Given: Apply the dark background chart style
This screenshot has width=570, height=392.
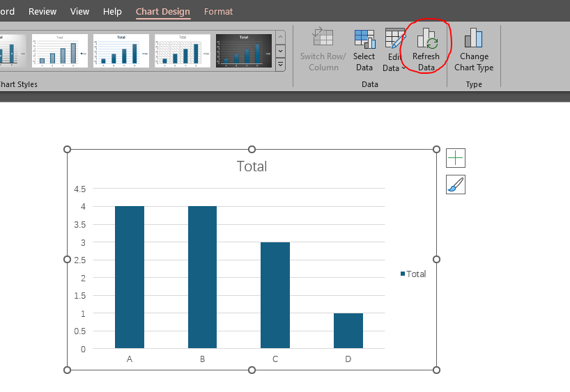Looking at the screenshot, I should pos(244,51).
